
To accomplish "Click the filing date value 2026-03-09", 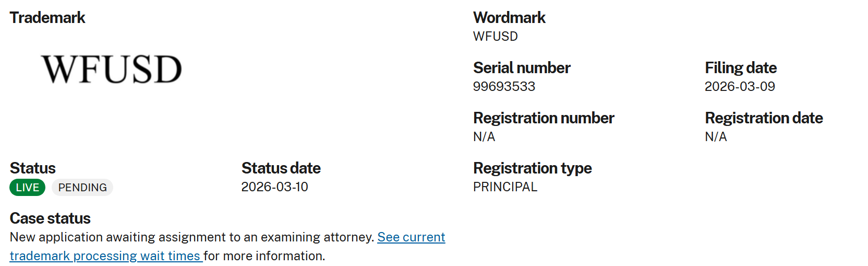I will click(740, 87).
